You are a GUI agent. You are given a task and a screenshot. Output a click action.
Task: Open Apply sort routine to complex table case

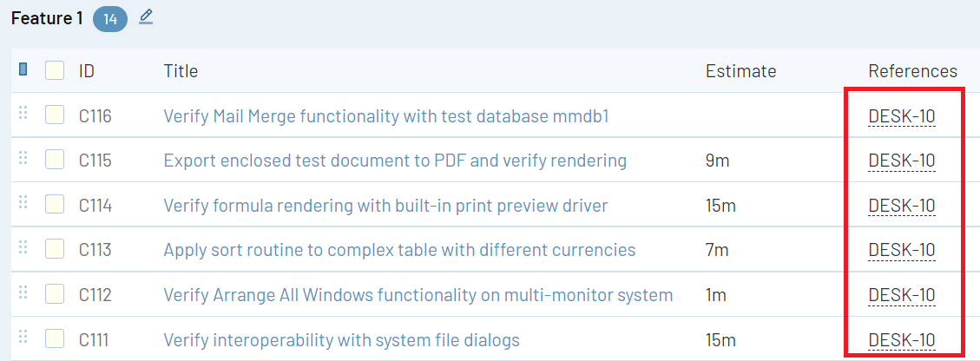point(399,251)
